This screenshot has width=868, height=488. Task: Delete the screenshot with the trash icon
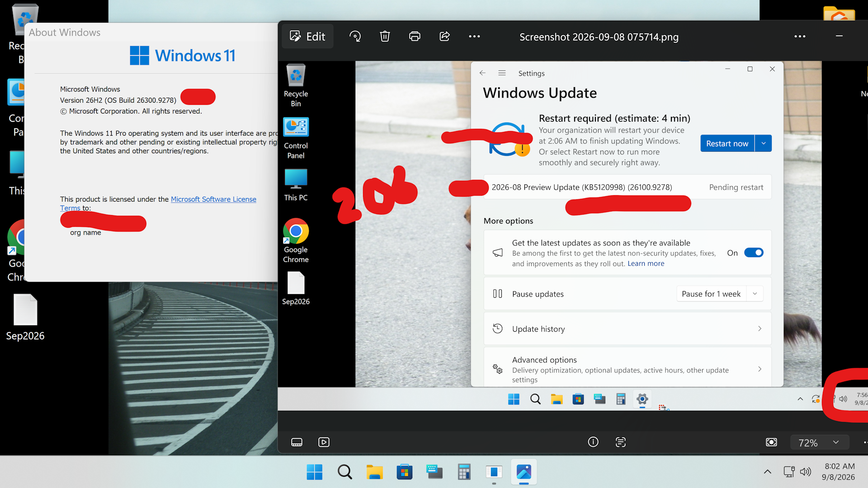385,37
